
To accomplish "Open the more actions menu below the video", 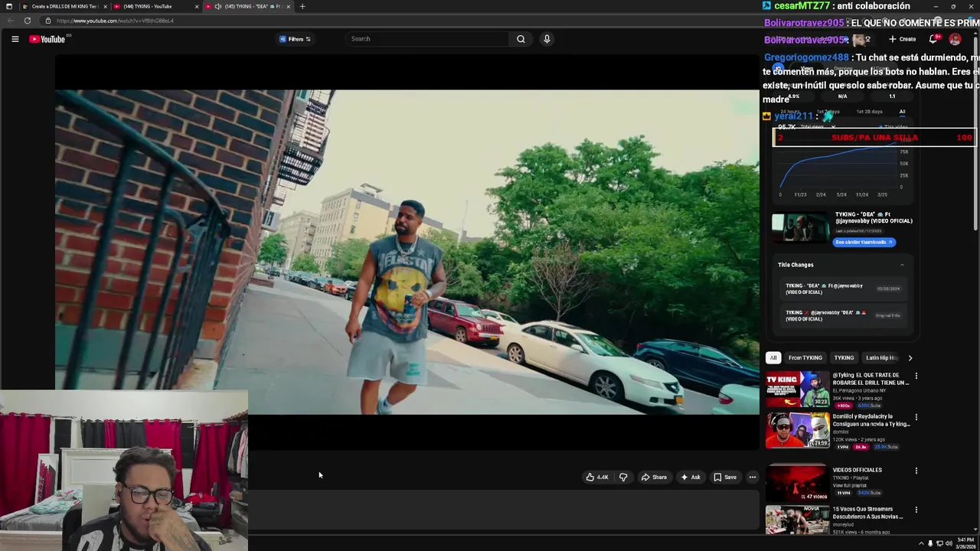I will 752,477.
